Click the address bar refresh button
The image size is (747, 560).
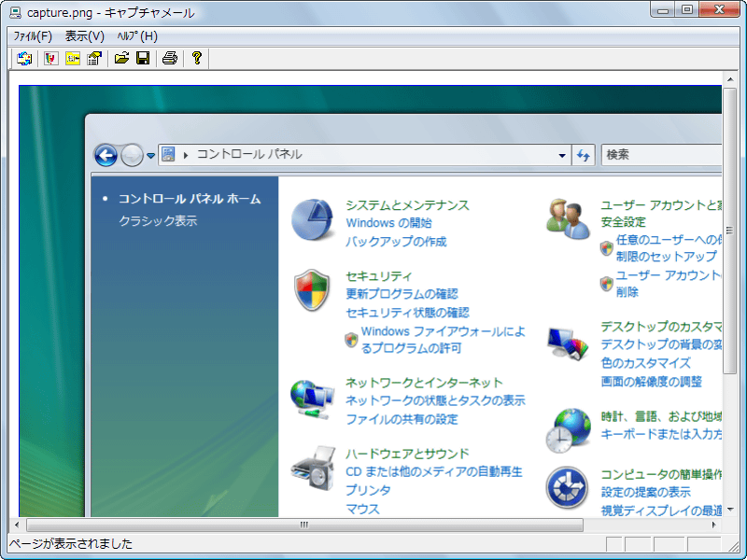point(584,155)
